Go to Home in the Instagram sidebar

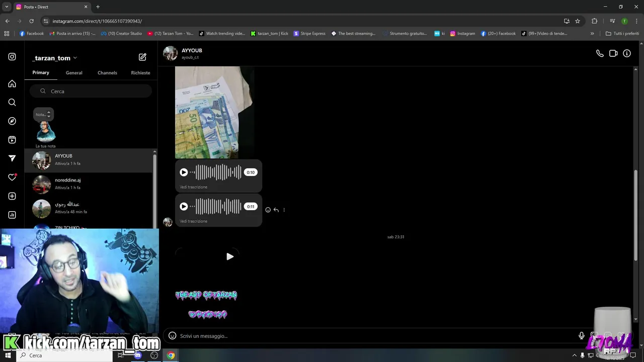pyautogui.click(x=12, y=83)
